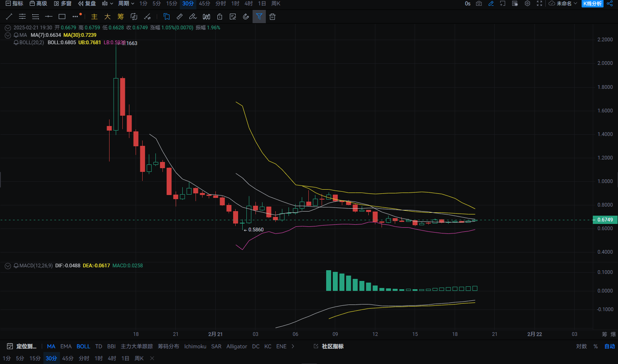618x364 pixels.
Task: Select the brush pen annotation tool
Action: pos(193,17)
